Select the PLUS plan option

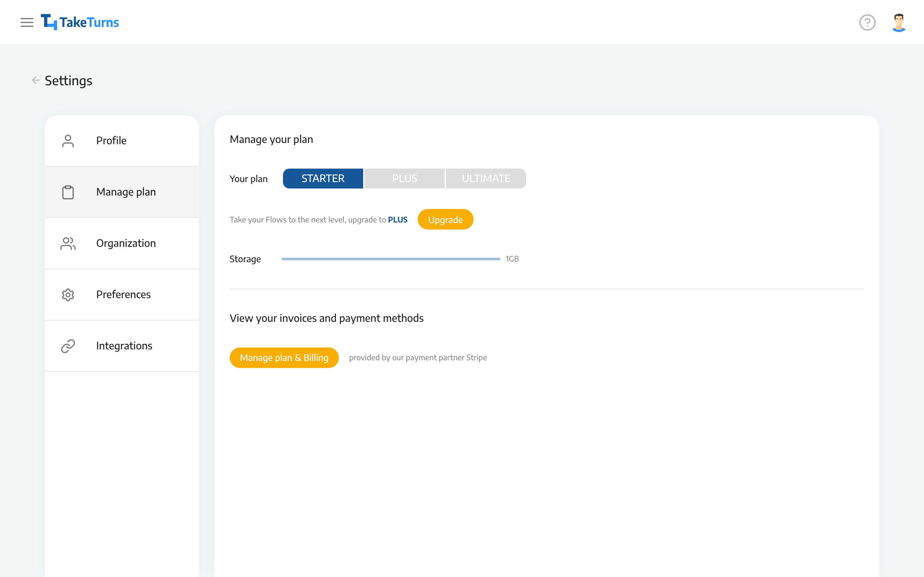tap(405, 178)
